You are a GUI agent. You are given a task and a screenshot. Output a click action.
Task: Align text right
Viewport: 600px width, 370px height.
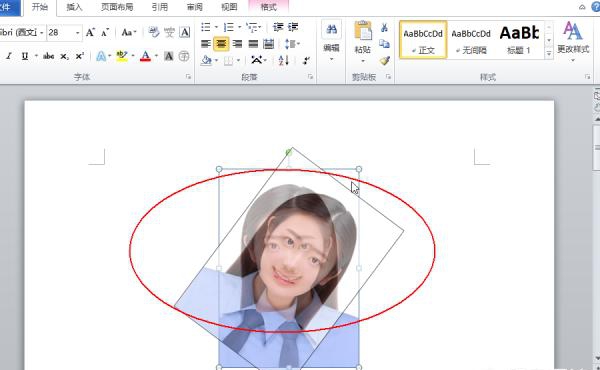click(237, 44)
